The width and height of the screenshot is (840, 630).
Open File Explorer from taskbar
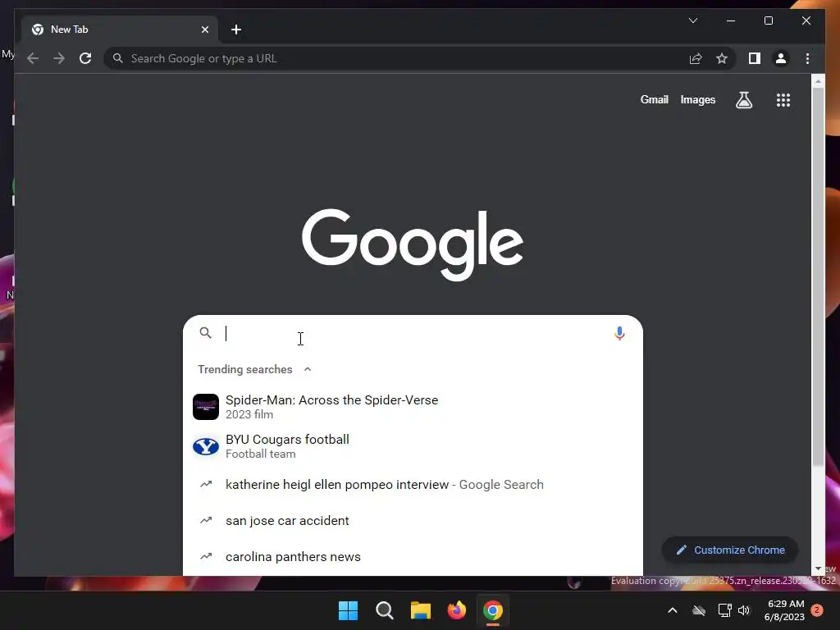click(x=421, y=610)
